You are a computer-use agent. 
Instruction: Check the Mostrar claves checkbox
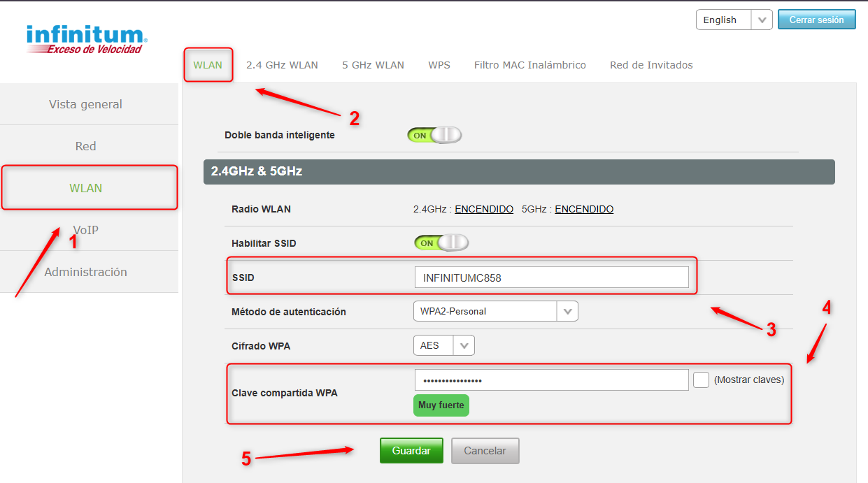pyautogui.click(x=701, y=380)
